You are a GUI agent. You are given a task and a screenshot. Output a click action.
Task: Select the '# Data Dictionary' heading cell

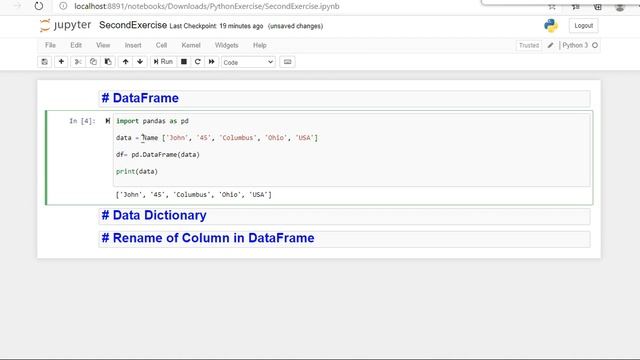point(344,216)
